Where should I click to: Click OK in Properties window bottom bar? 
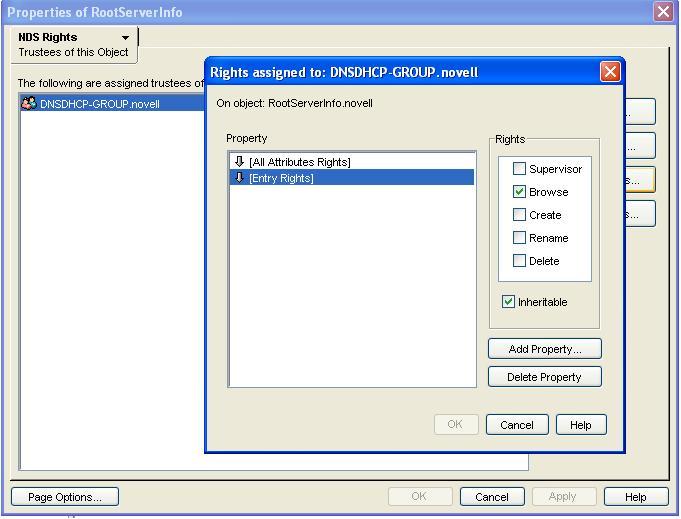[x=420, y=496]
